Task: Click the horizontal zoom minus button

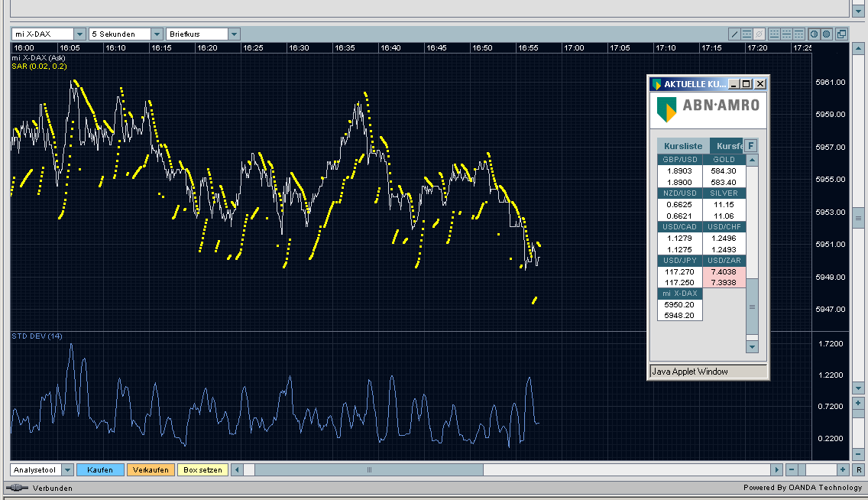Action: tap(792, 469)
